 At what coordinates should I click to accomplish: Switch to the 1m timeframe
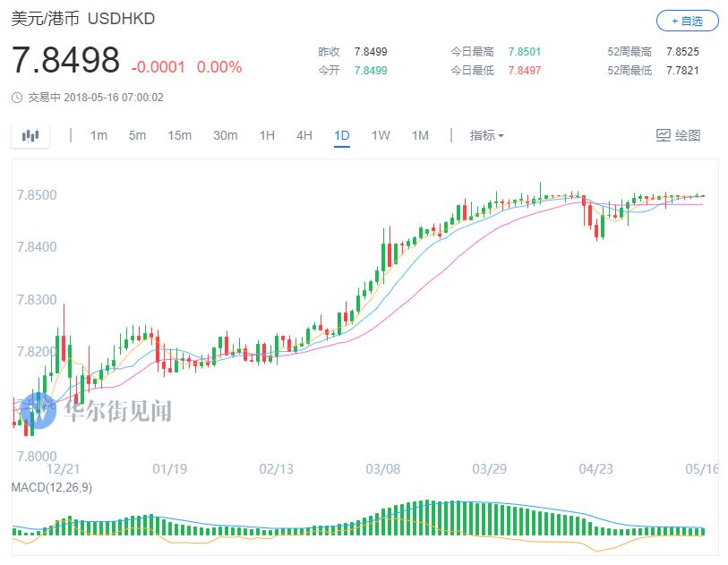coord(98,136)
